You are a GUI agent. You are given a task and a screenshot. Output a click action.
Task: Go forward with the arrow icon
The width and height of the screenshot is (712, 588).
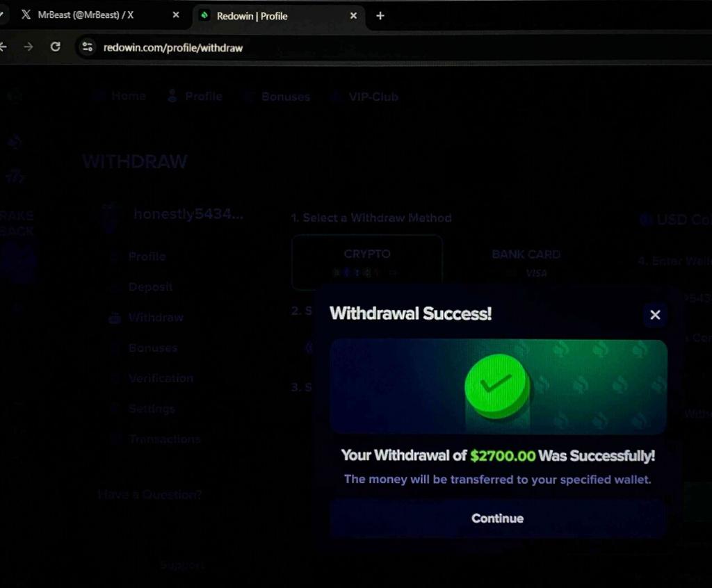click(x=28, y=47)
